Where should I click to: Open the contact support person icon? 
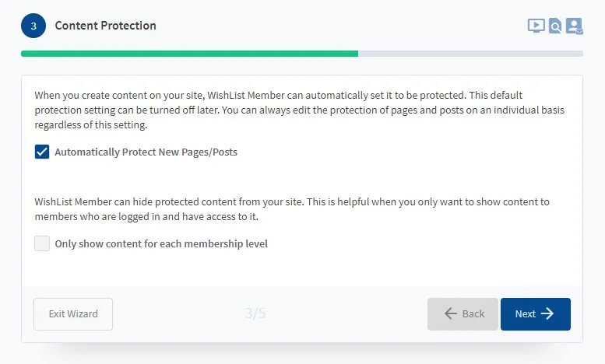(575, 26)
